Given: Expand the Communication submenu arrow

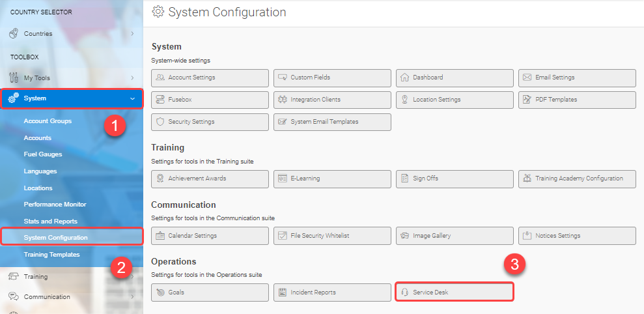Looking at the screenshot, I should (x=132, y=297).
